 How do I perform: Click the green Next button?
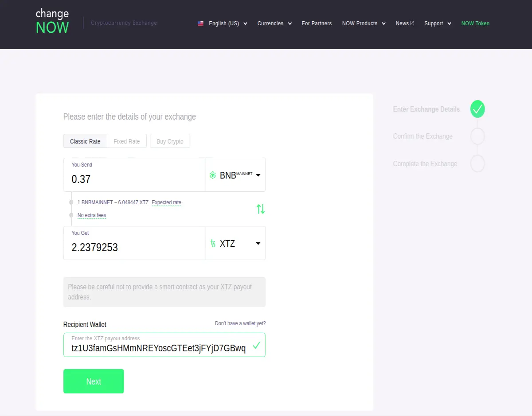[94, 381]
